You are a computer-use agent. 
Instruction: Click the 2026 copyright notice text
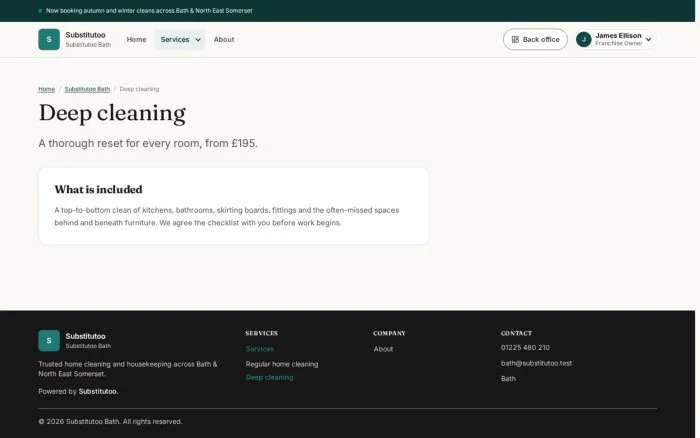[x=110, y=421]
